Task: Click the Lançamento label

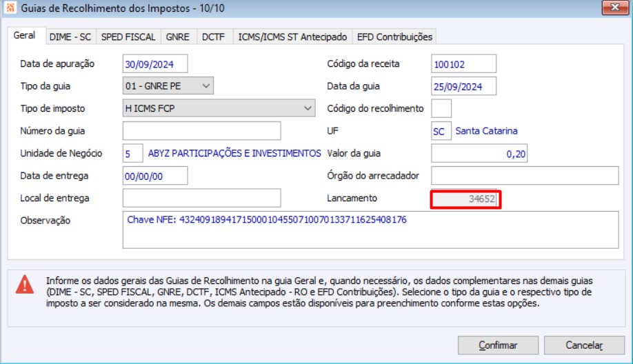Action: pyautogui.click(x=352, y=198)
